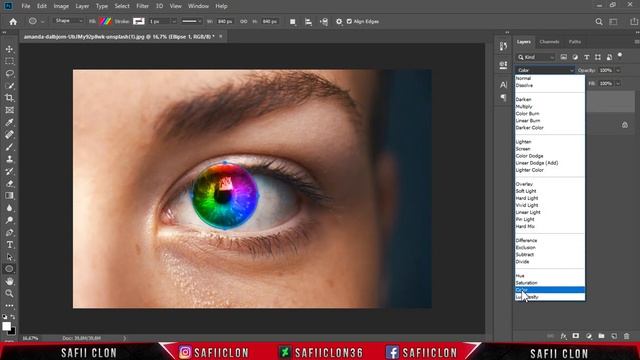Open the Fill percentage dropdown arrow
The image size is (640, 360).
tap(618, 84)
